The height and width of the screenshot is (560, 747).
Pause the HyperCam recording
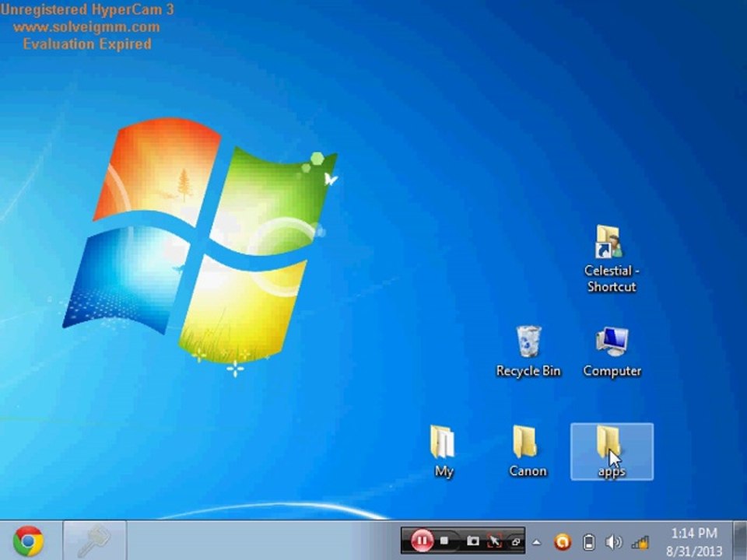(422, 541)
